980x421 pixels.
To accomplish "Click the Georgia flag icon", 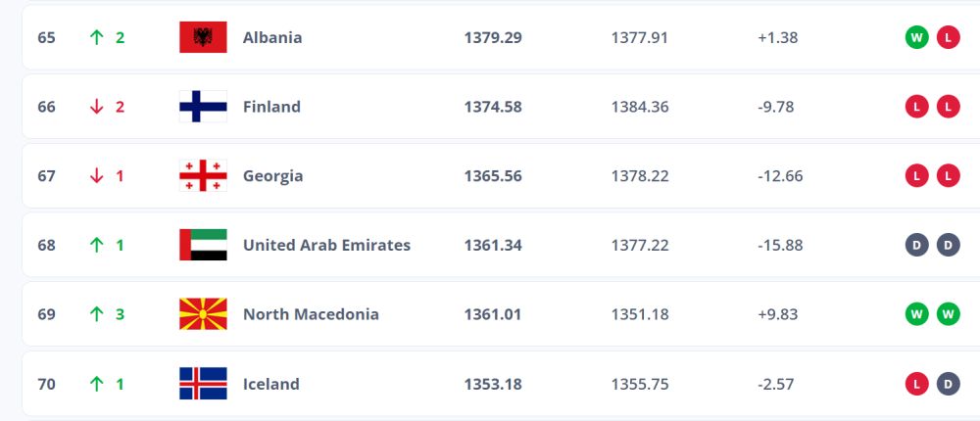I will [203, 176].
